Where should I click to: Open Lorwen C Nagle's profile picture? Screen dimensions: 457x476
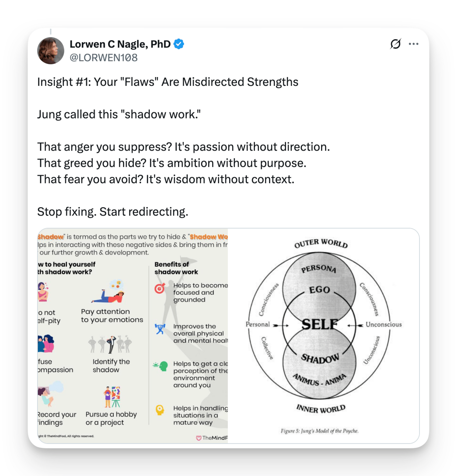coord(51,51)
